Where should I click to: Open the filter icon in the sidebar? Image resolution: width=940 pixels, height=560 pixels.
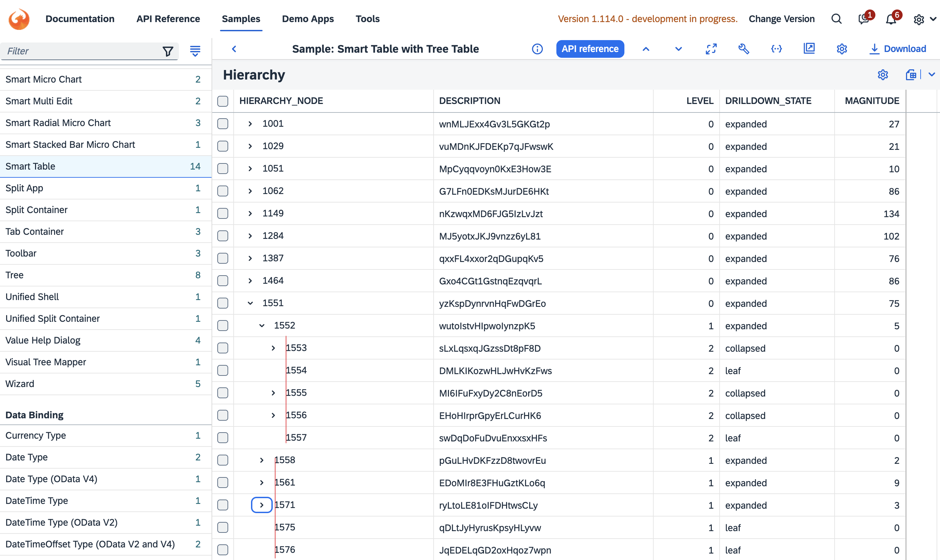pos(168,51)
